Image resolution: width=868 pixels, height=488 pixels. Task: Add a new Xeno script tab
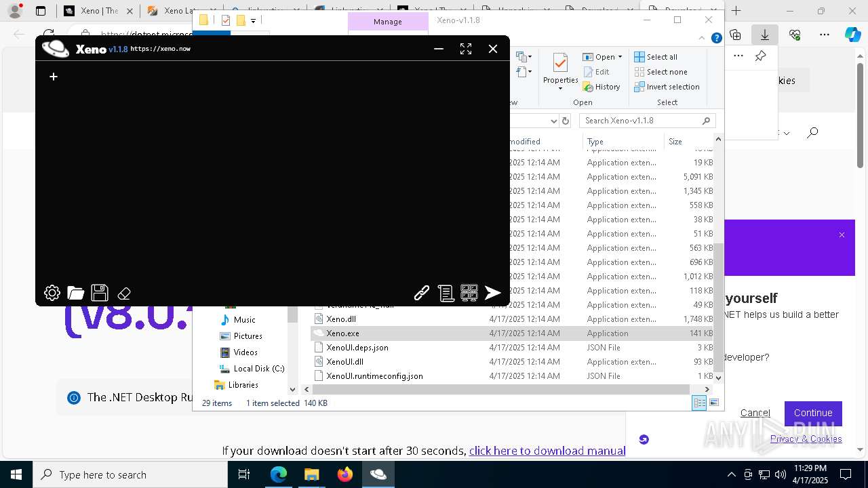pyautogui.click(x=54, y=77)
